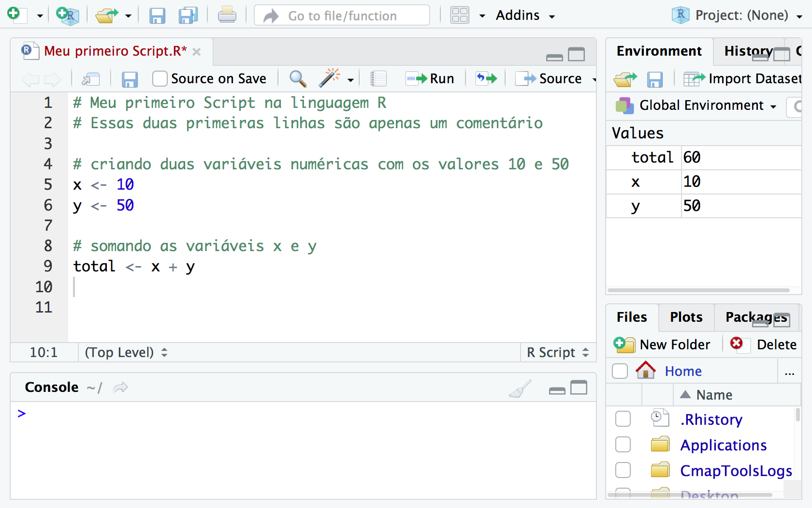
Task: Open the recent files dropdown arrow
Action: [x=128, y=16]
